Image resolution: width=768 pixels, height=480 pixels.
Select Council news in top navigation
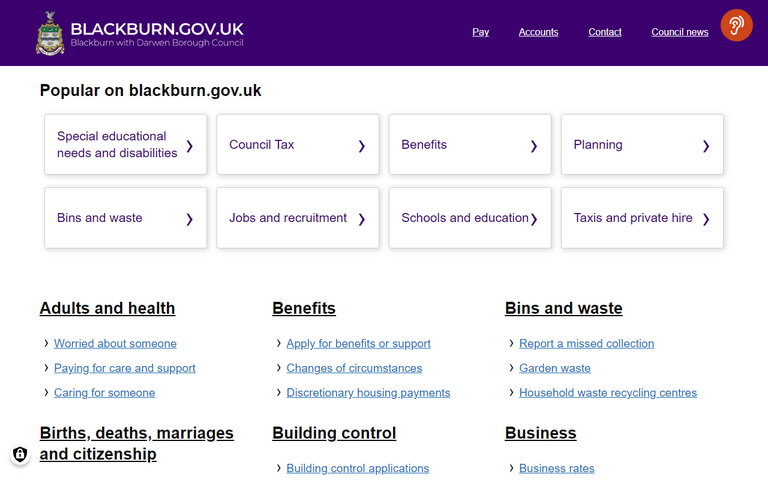point(679,32)
